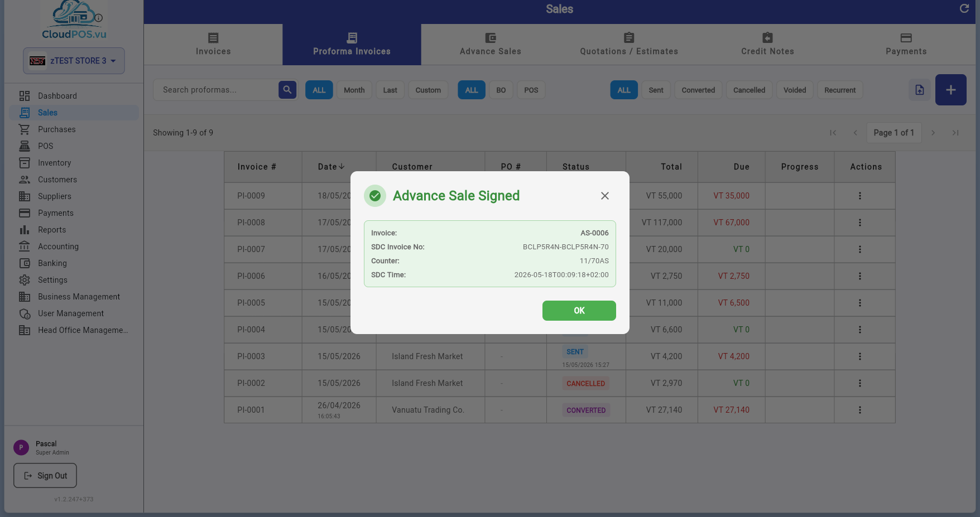Click the export document icon button
The image size is (980, 517).
[x=919, y=90]
